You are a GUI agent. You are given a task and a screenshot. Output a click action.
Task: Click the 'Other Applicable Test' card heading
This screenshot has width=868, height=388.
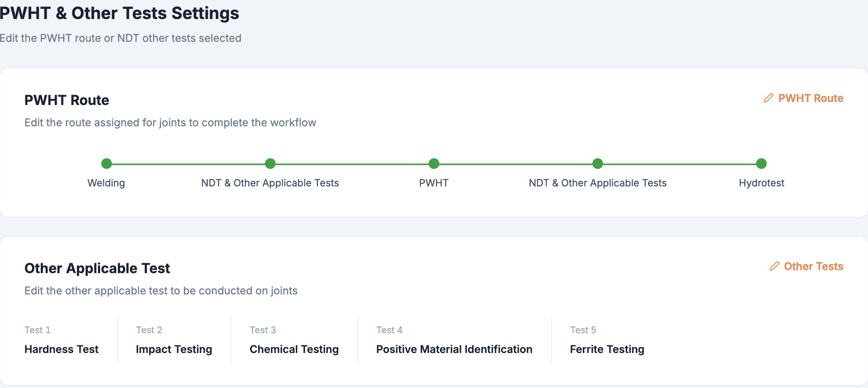tap(97, 268)
